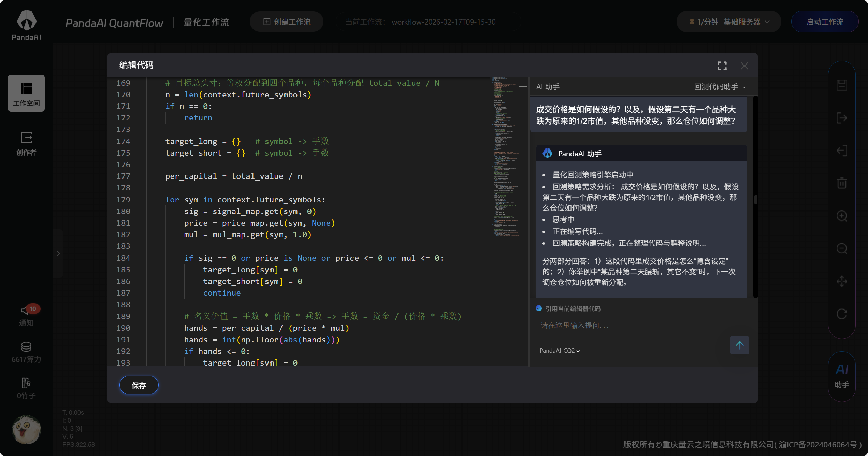Click the export arrow icon in right toolbar
This screenshot has width=868, height=456.
[x=842, y=118]
